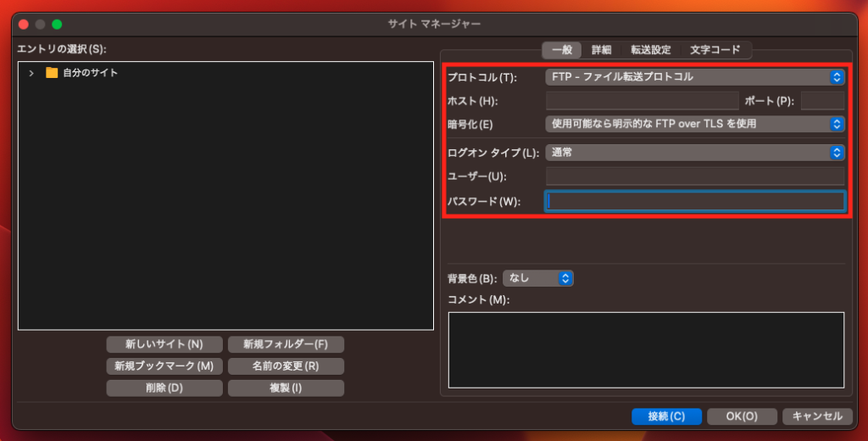
Task: Focus the ユーザー text field
Action: tap(694, 176)
